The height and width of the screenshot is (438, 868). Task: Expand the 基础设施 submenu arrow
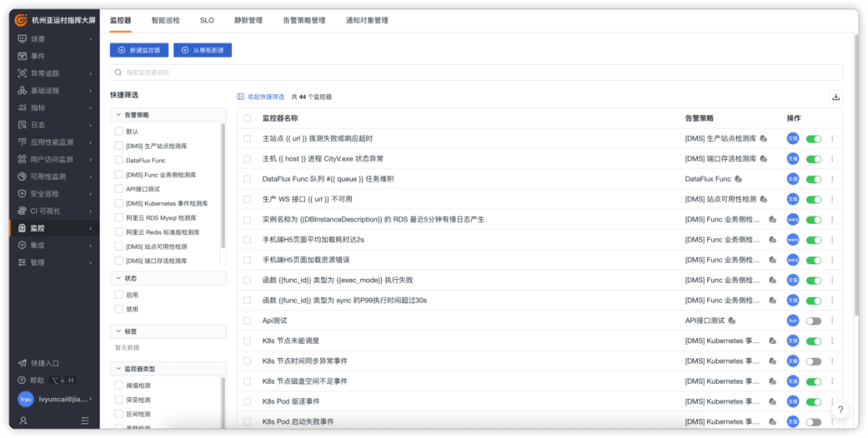91,91
